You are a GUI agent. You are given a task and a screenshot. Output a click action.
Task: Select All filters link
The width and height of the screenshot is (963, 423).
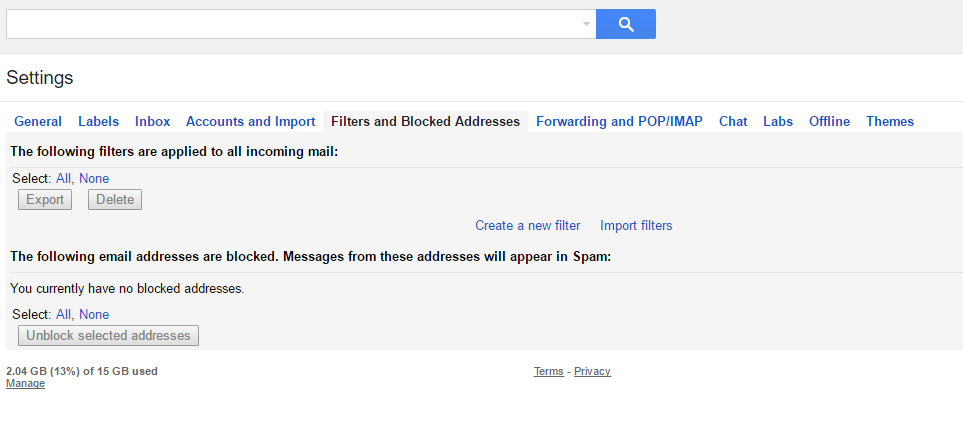click(63, 179)
